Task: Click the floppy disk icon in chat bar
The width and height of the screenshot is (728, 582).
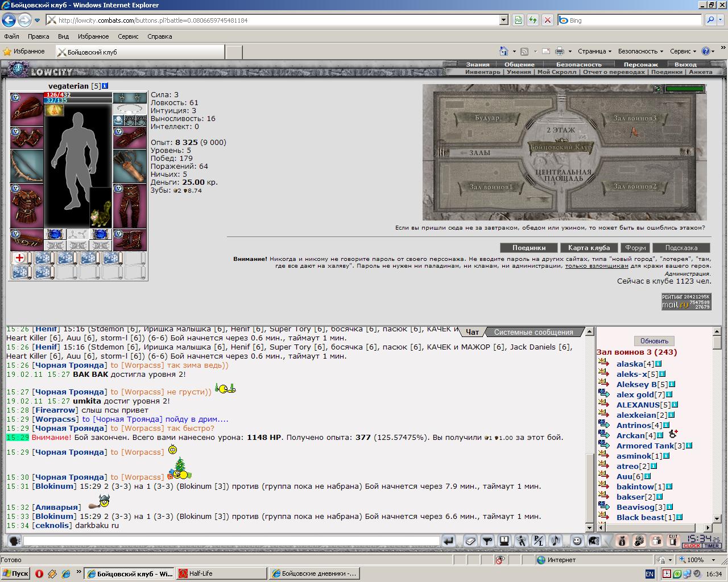Action: point(504,541)
